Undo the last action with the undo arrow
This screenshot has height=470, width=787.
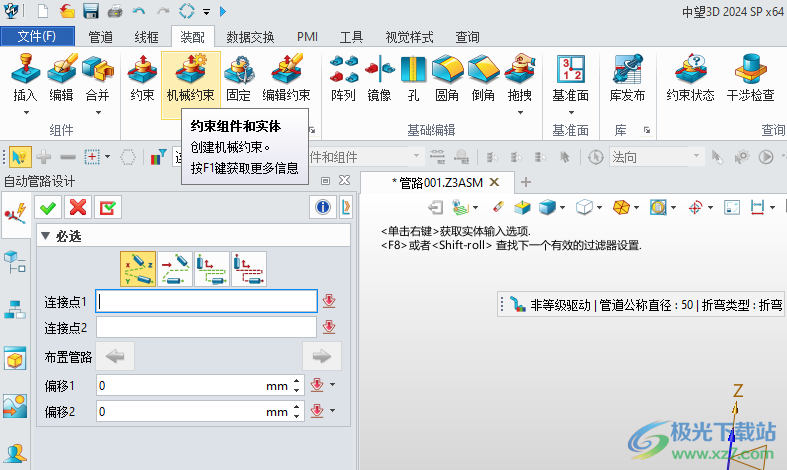(139, 11)
